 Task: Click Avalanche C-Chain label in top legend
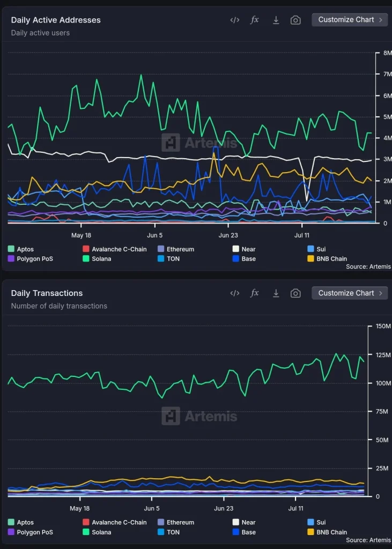point(119,249)
